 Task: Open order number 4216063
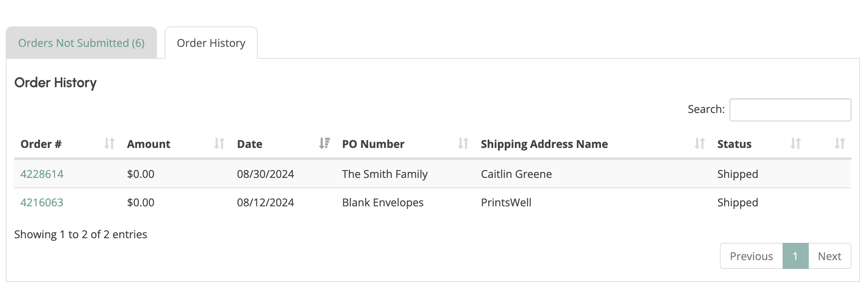pyautogui.click(x=42, y=202)
